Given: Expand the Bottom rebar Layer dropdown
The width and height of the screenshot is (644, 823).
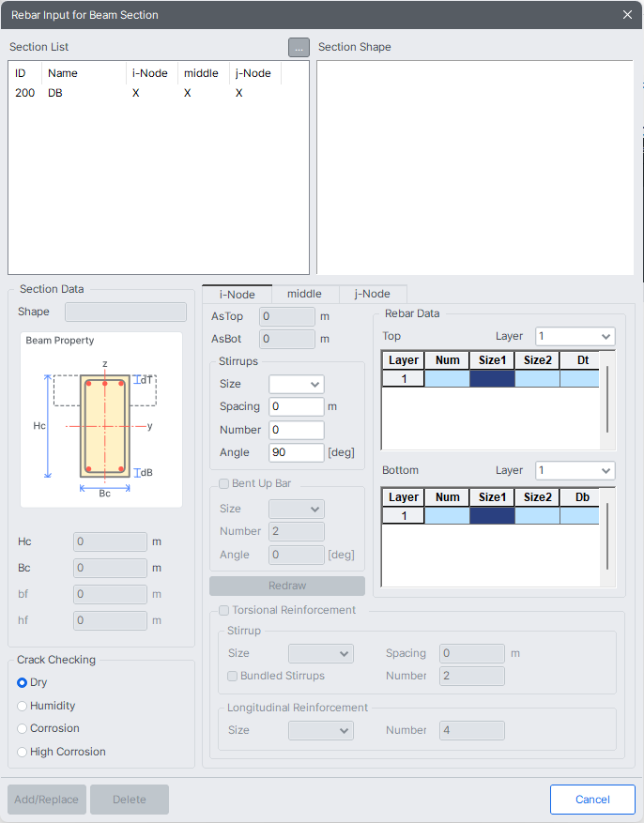Looking at the screenshot, I should [x=575, y=470].
